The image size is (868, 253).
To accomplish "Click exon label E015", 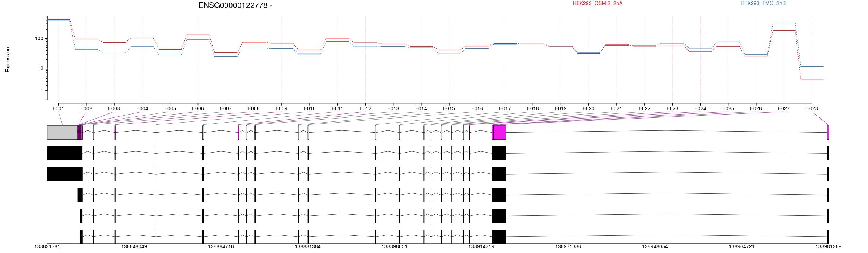I will [x=449, y=108].
